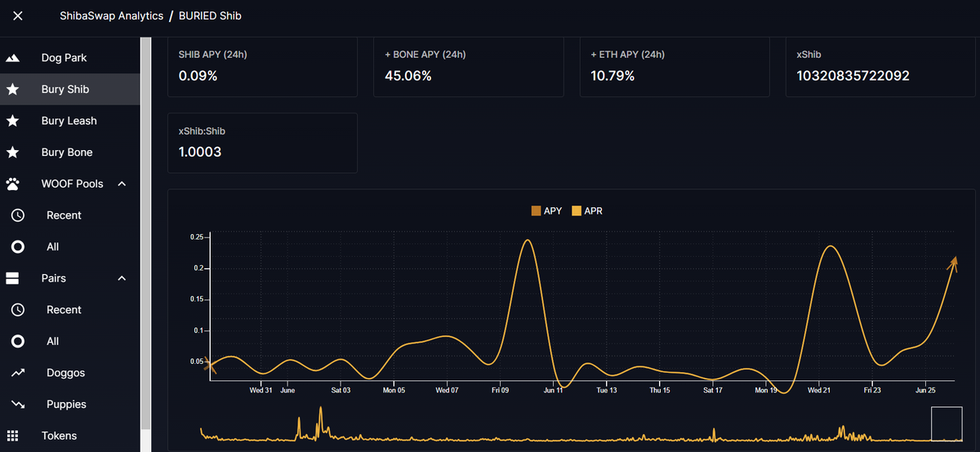
Task: Click the circle icon for Pairs All
Action: click(x=18, y=341)
